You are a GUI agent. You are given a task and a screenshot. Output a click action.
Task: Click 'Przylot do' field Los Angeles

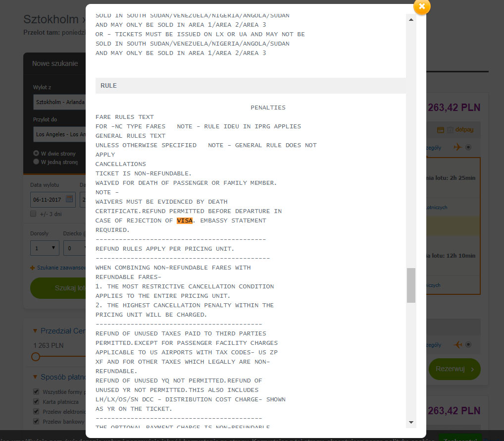tap(59, 134)
